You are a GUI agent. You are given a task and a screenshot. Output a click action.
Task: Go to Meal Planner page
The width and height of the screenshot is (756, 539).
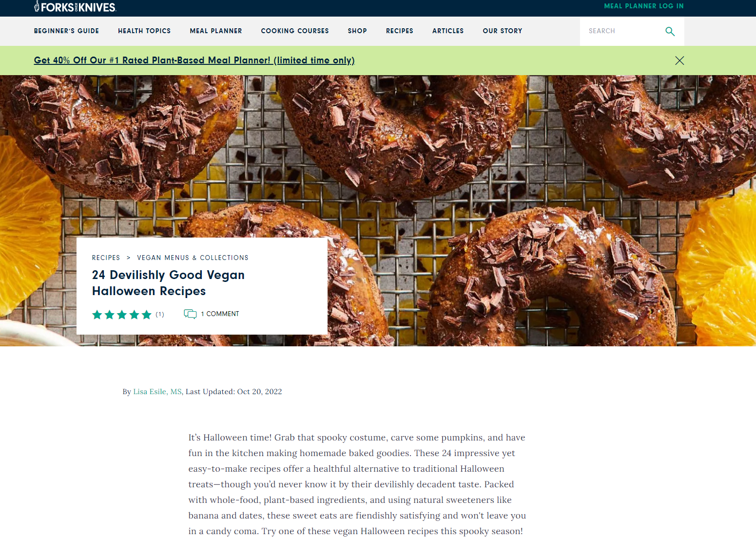216,31
